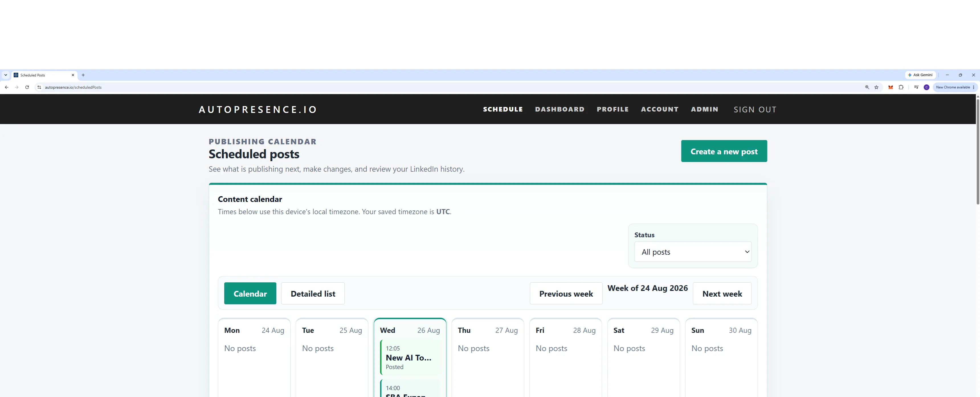Go to the Previous week
Viewport: 980px width, 397px height.
(566, 293)
